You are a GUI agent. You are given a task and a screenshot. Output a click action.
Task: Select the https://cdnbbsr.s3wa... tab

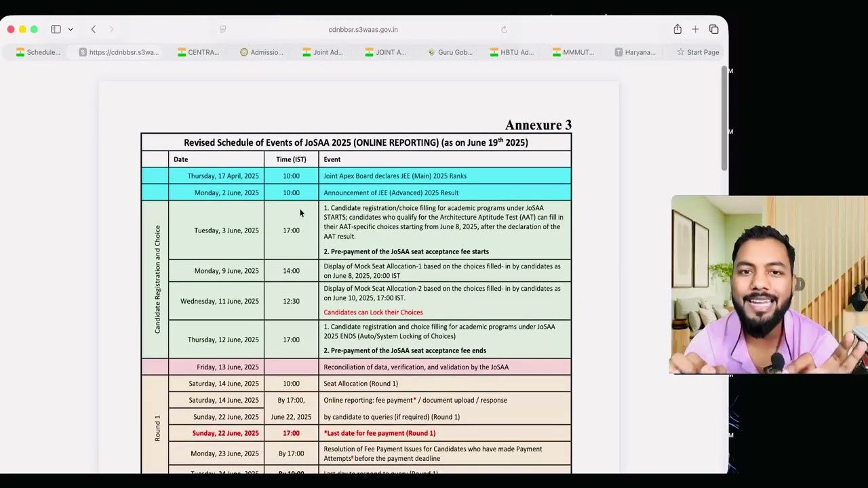click(x=119, y=52)
